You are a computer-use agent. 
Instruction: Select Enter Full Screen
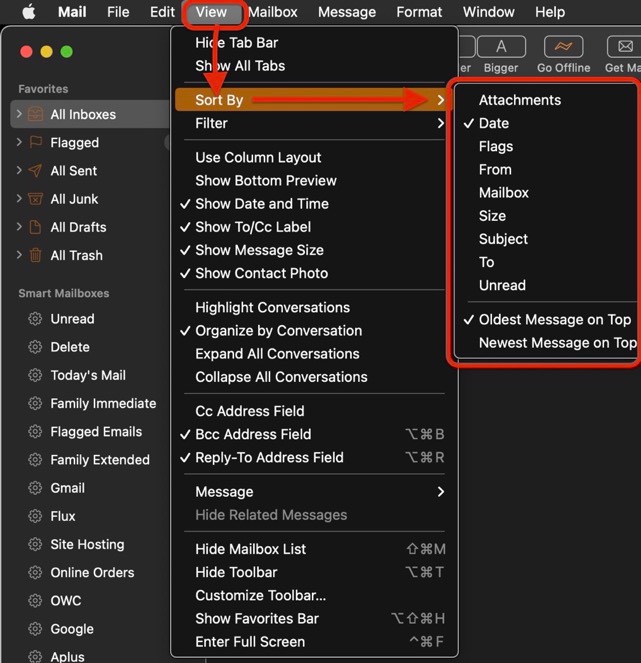(315, 642)
